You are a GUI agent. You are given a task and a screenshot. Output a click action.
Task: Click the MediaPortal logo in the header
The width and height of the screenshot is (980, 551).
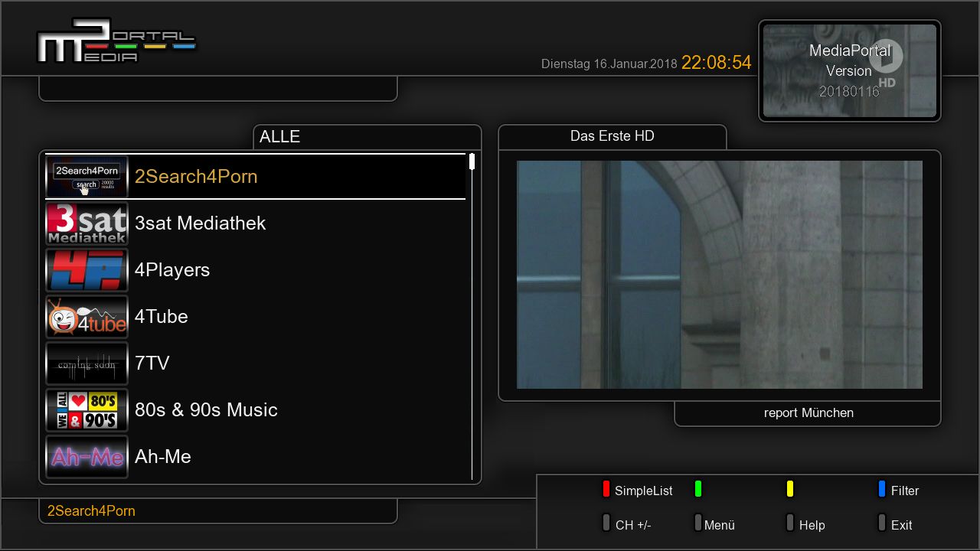pyautogui.click(x=116, y=41)
